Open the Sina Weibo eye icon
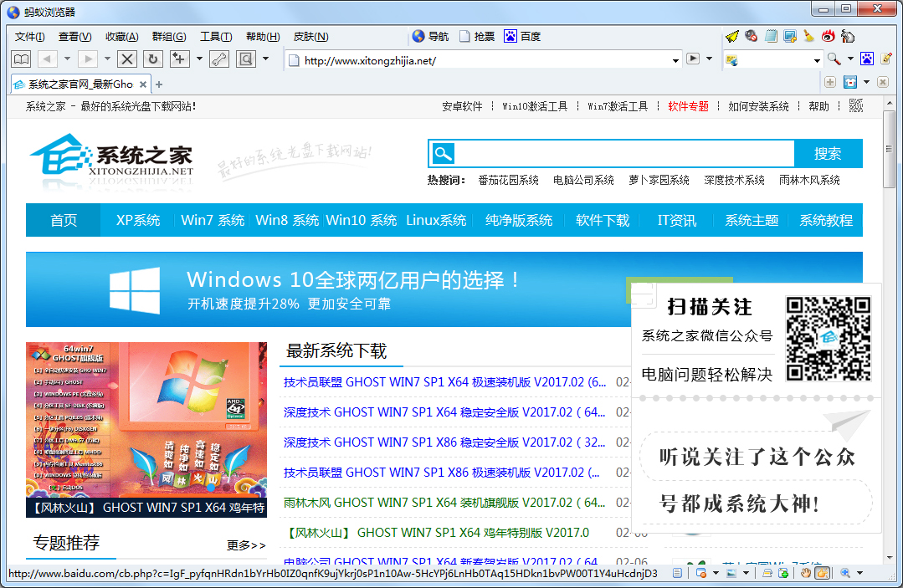The height and width of the screenshot is (588, 903). point(829,36)
